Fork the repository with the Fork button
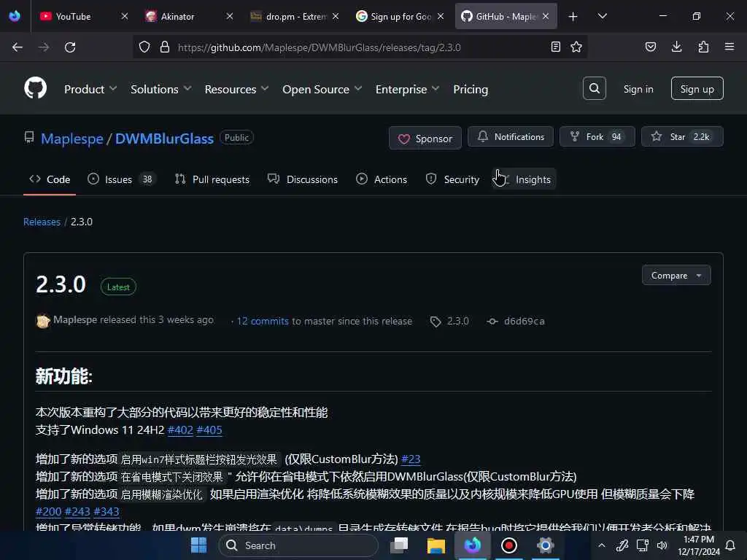This screenshot has width=747, height=560. (597, 136)
